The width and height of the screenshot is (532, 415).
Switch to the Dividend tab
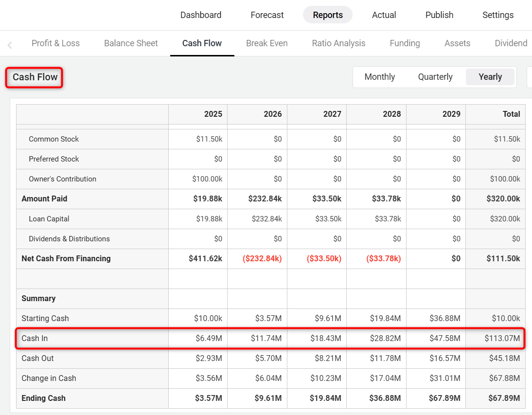(x=511, y=43)
